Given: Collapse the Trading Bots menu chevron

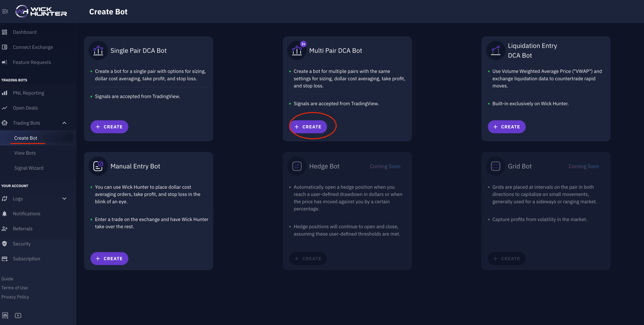Looking at the screenshot, I should (x=64, y=123).
